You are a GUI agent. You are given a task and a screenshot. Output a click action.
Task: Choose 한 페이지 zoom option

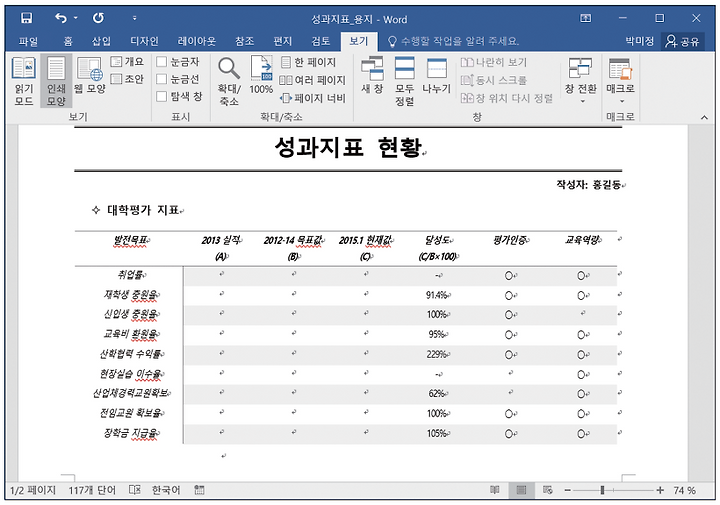pyautogui.click(x=308, y=62)
